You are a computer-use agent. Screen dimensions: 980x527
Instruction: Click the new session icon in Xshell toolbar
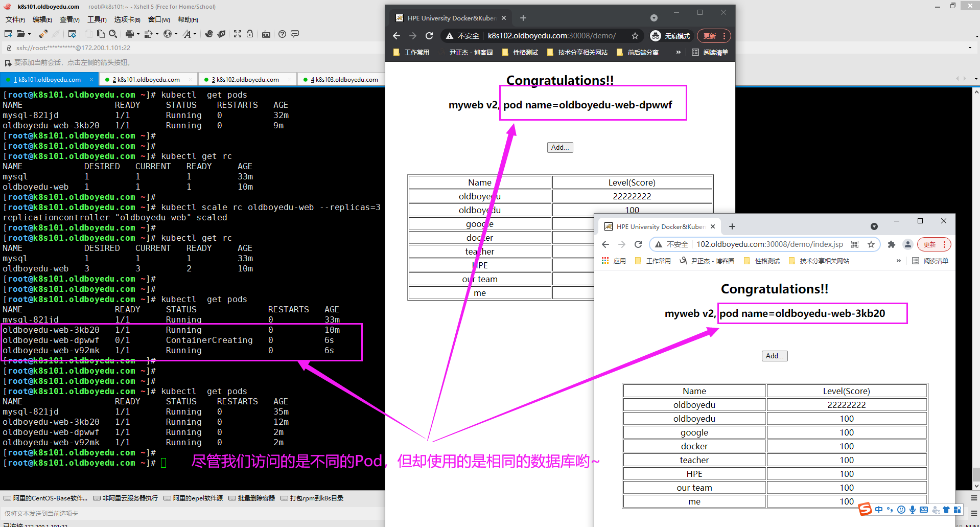click(x=8, y=34)
